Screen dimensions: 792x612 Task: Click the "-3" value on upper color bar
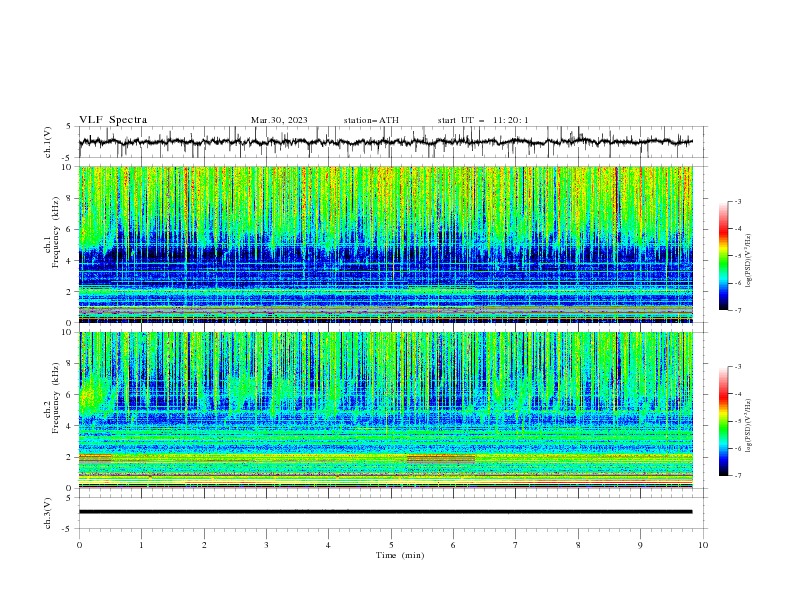pyautogui.click(x=738, y=201)
